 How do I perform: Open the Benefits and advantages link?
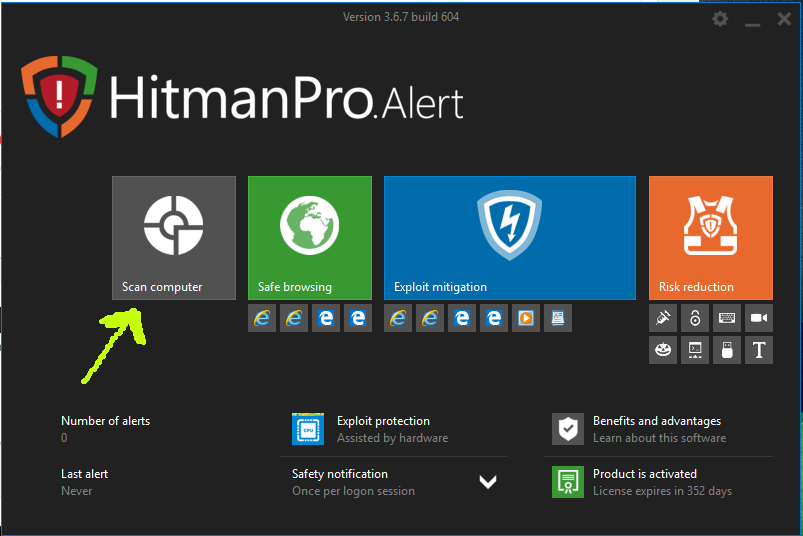(x=657, y=421)
